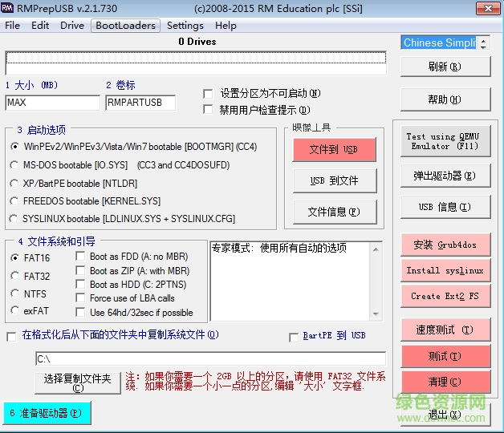Enable the BartPE 到 USB checkbox
This screenshot has height=433, width=504.
point(294,338)
